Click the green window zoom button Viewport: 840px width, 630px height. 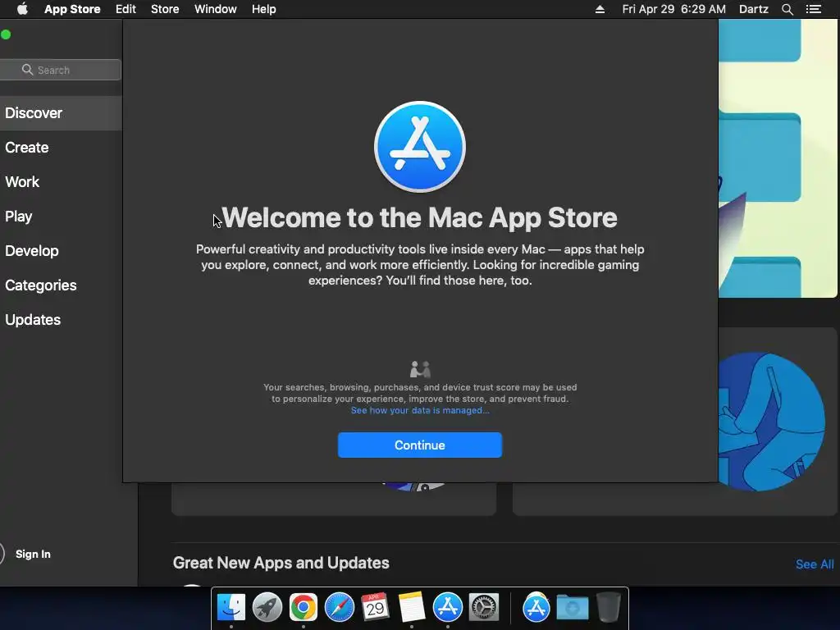6,34
